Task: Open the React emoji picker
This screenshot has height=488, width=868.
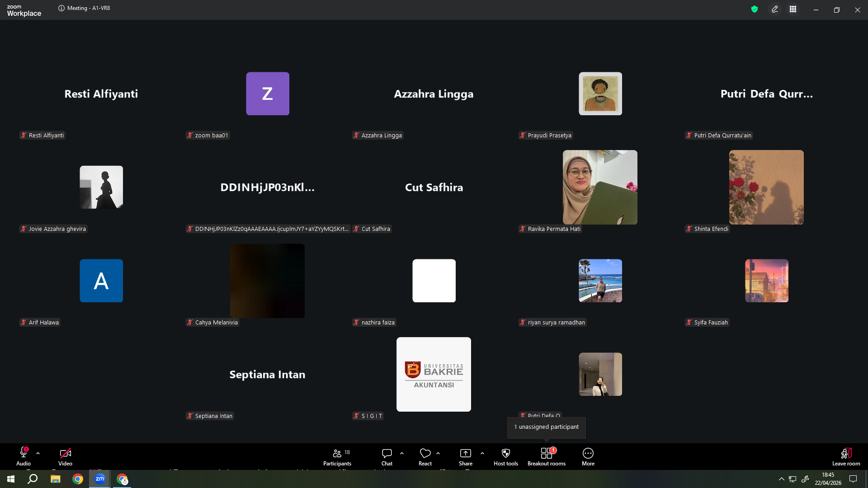Action: pyautogui.click(x=425, y=456)
